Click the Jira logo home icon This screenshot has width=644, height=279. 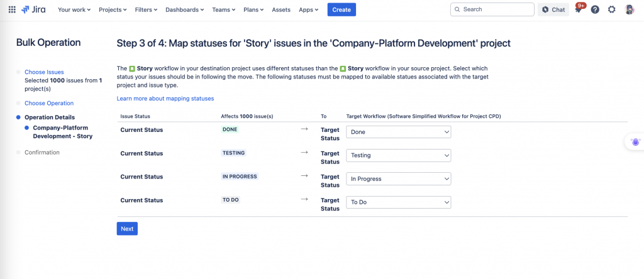(x=33, y=9)
